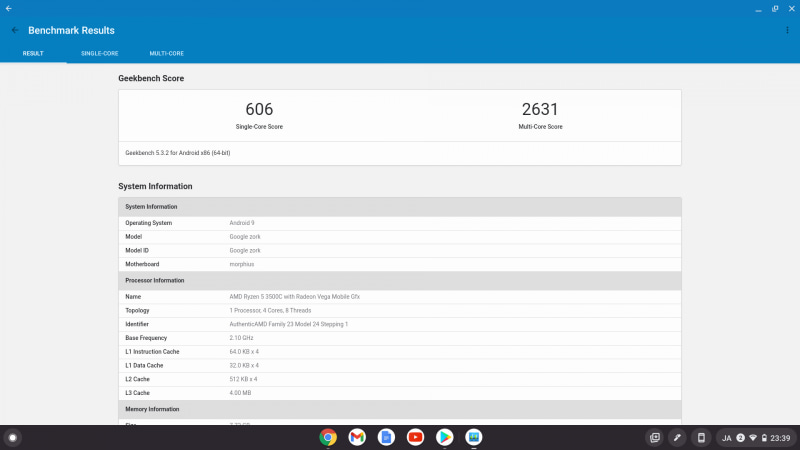Click the Geekbench 5.3.2 for Android version text
800x450 pixels.
tap(178, 153)
